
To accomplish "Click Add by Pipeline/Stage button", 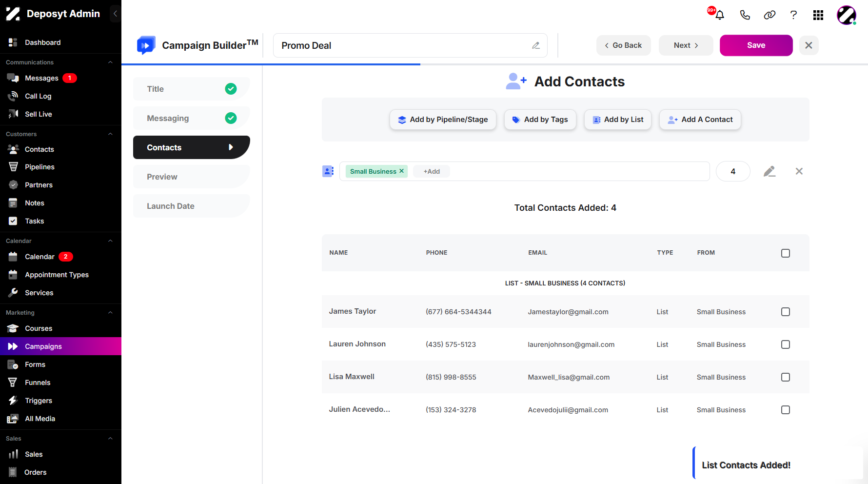I will point(443,120).
